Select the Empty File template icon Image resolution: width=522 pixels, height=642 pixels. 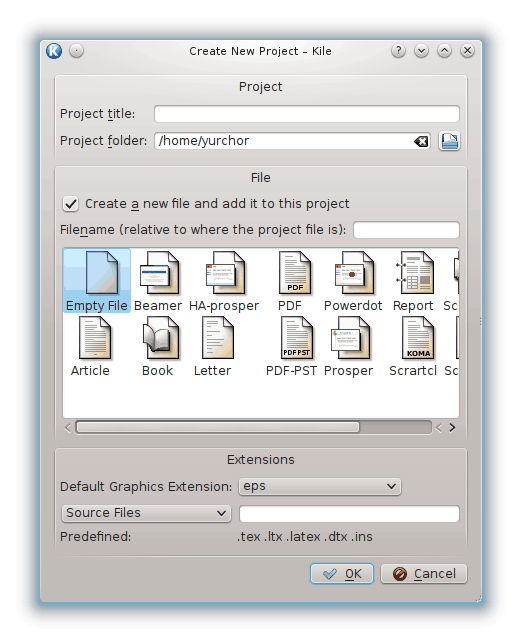coord(97,281)
